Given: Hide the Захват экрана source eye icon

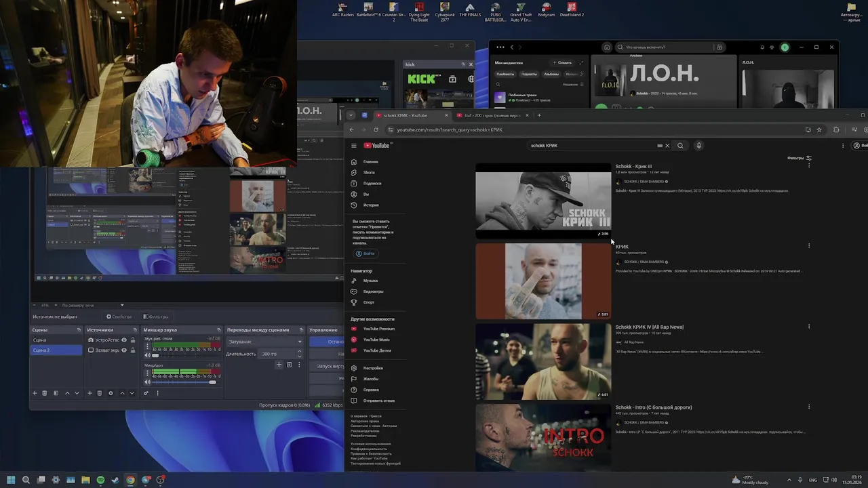Looking at the screenshot, I should click(x=124, y=350).
